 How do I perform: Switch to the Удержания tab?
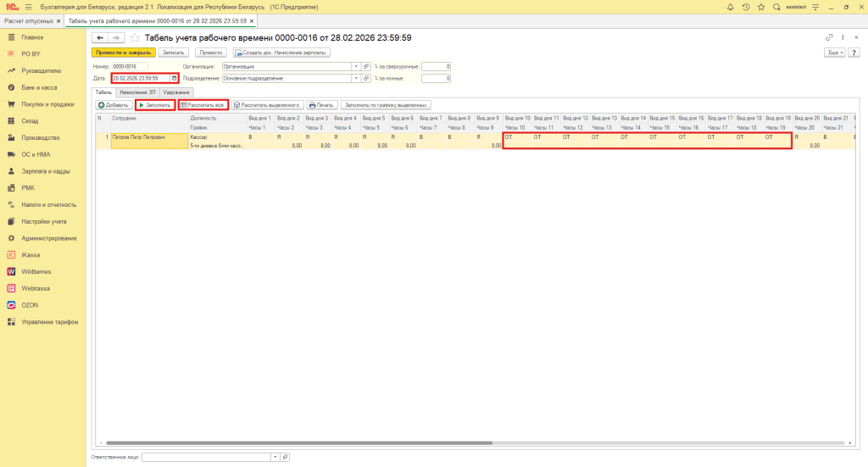(176, 92)
